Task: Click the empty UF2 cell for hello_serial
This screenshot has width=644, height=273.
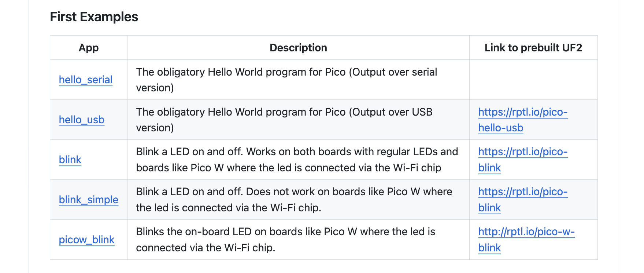Action: (533, 80)
